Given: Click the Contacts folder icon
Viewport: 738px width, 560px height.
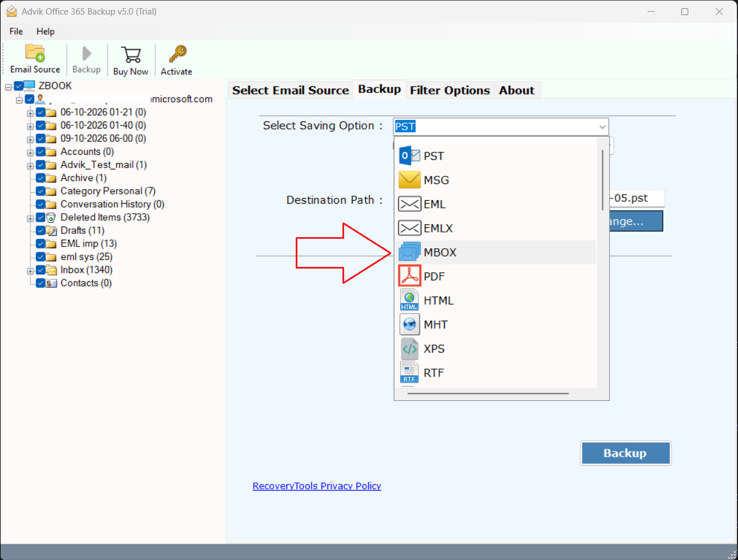Looking at the screenshot, I should pyautogui.click(x=51, y=283).
